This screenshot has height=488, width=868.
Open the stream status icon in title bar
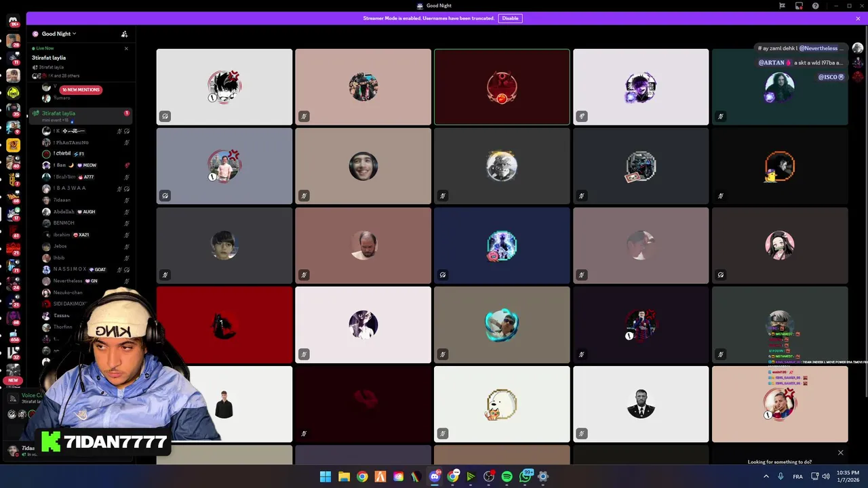tap(799, 5)
